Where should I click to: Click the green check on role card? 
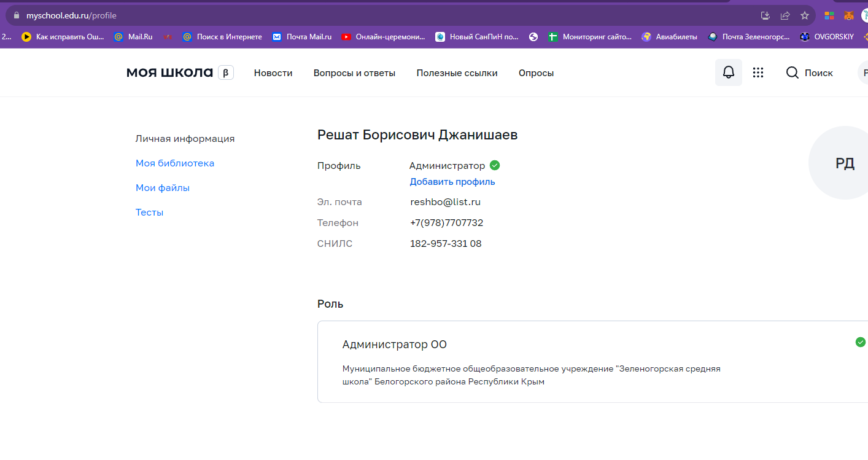860,342
